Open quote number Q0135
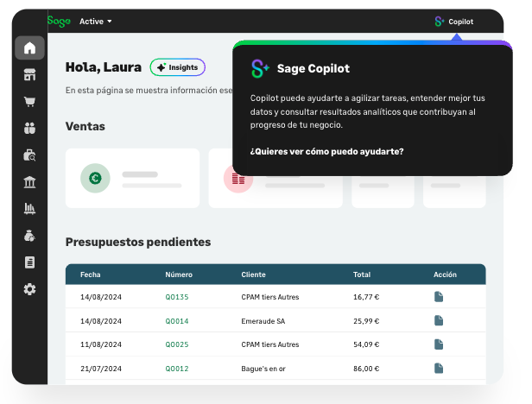 pos(176,296)
